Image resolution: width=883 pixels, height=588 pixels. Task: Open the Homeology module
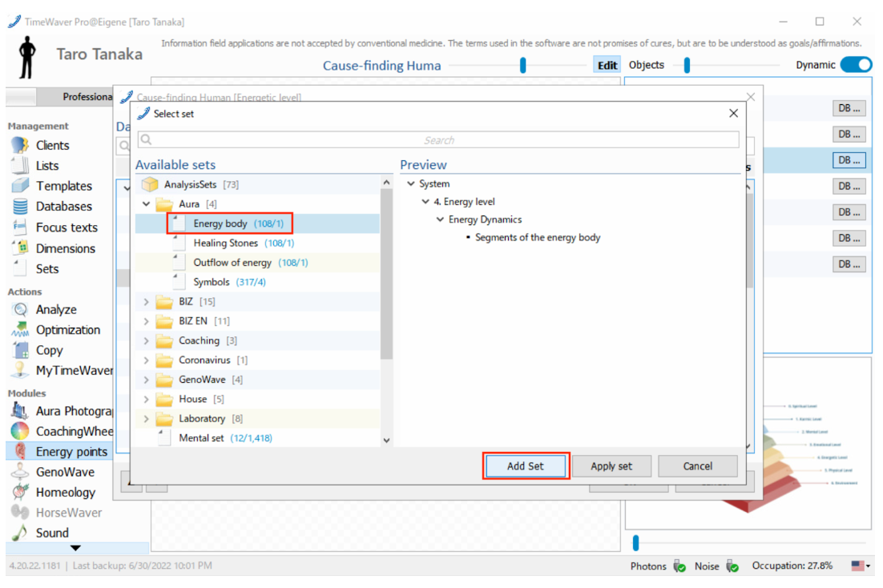point(66,492)
